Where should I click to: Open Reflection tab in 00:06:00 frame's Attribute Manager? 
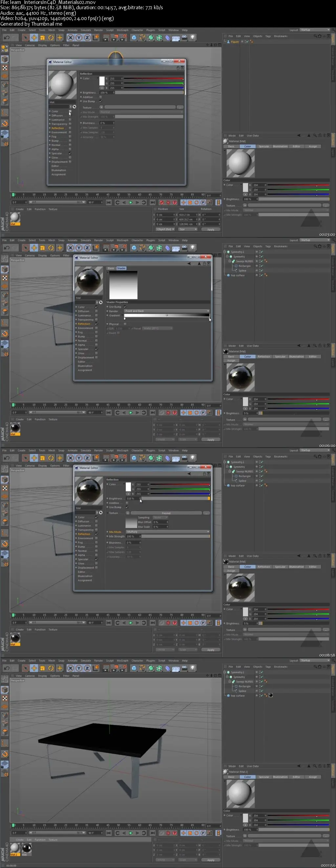[x=263, y=357]
